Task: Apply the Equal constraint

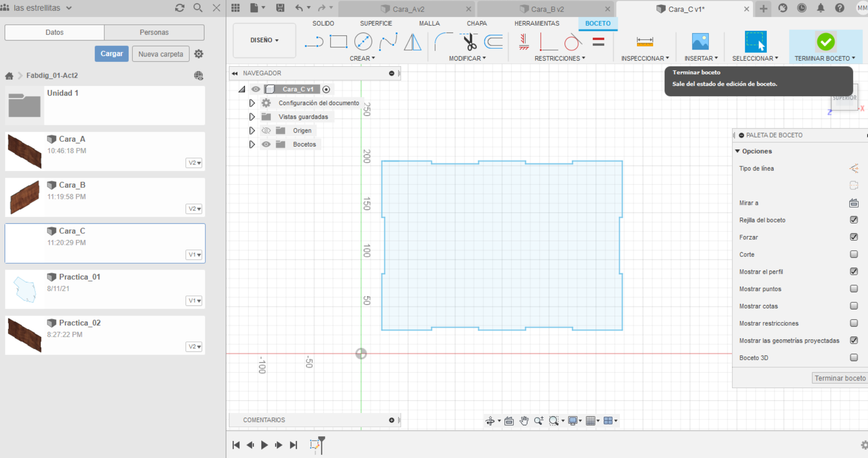Action: click(598, 42)
